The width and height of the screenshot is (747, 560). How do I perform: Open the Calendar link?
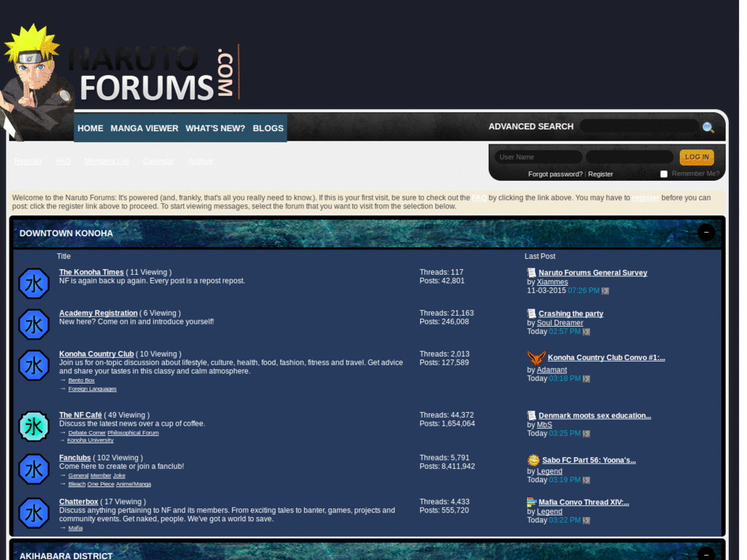click(x=158, y=161)
